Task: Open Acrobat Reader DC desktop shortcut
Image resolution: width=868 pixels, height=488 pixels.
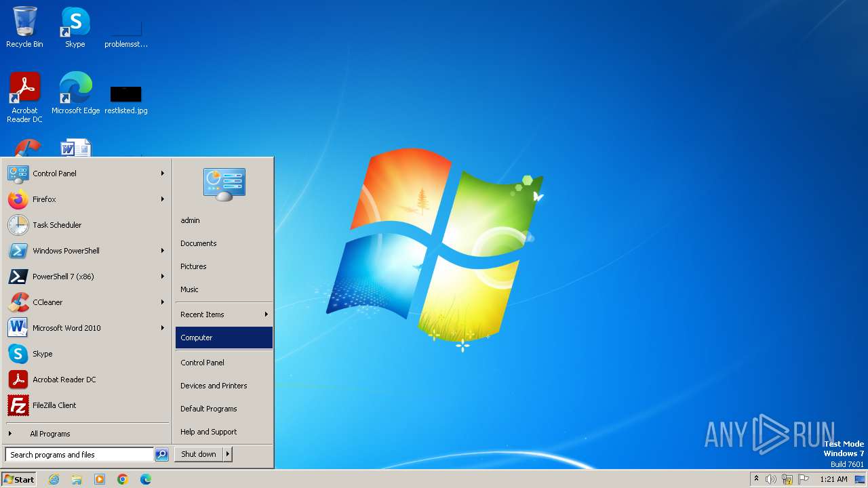Action: coord(24,97)
